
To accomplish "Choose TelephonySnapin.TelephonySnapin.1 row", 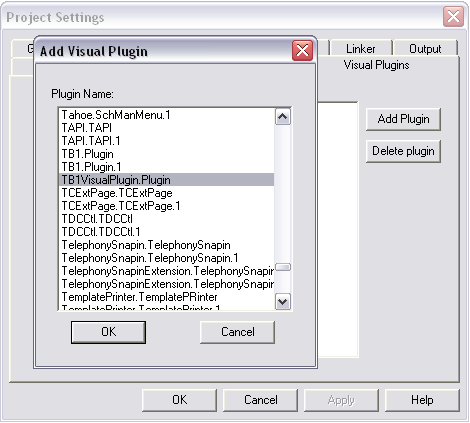I will click(166, 258).
